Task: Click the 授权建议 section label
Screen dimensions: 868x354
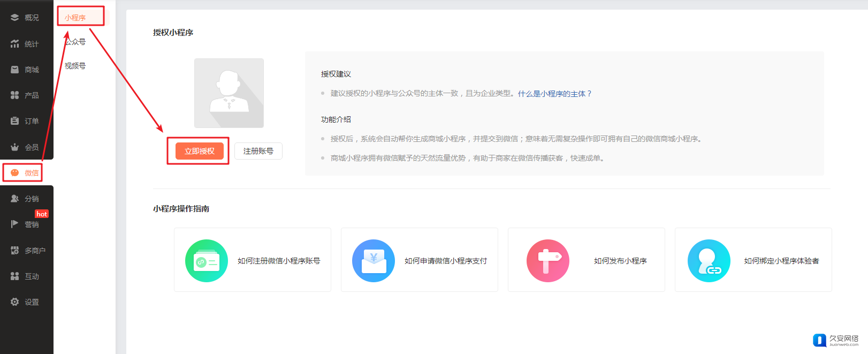Action: 336,74
